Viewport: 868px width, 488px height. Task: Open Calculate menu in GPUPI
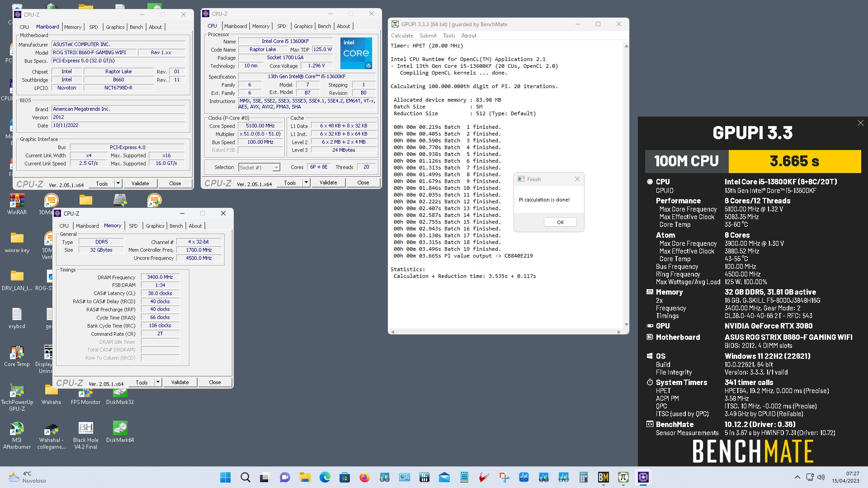coord(402,36)
